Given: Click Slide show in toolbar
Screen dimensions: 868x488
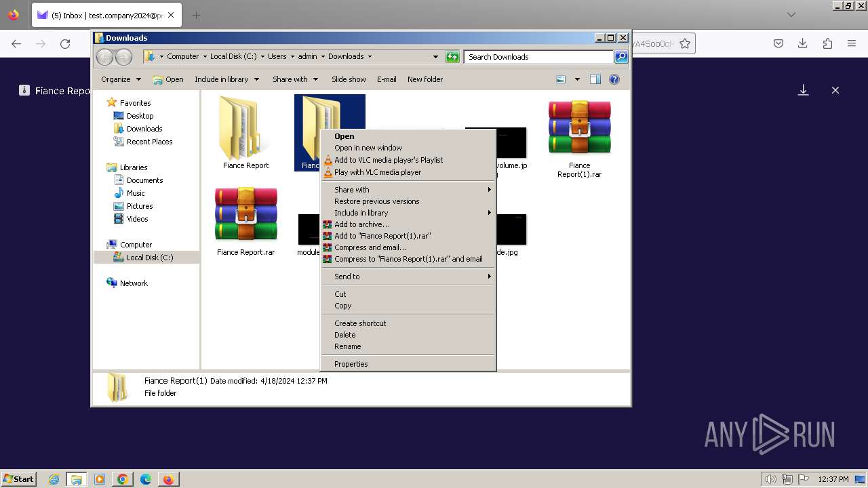Looking at the screenshot, I should [x=349, y=79].
